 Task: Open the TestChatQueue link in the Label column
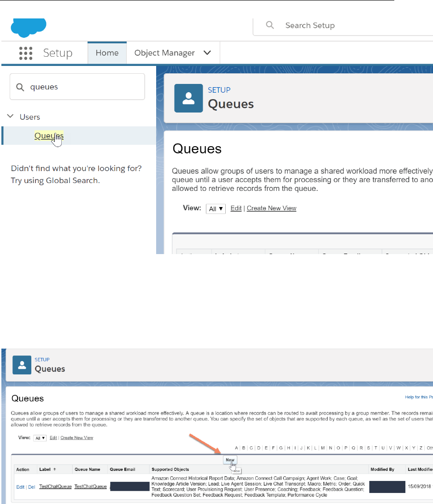[x=55, y=486]
